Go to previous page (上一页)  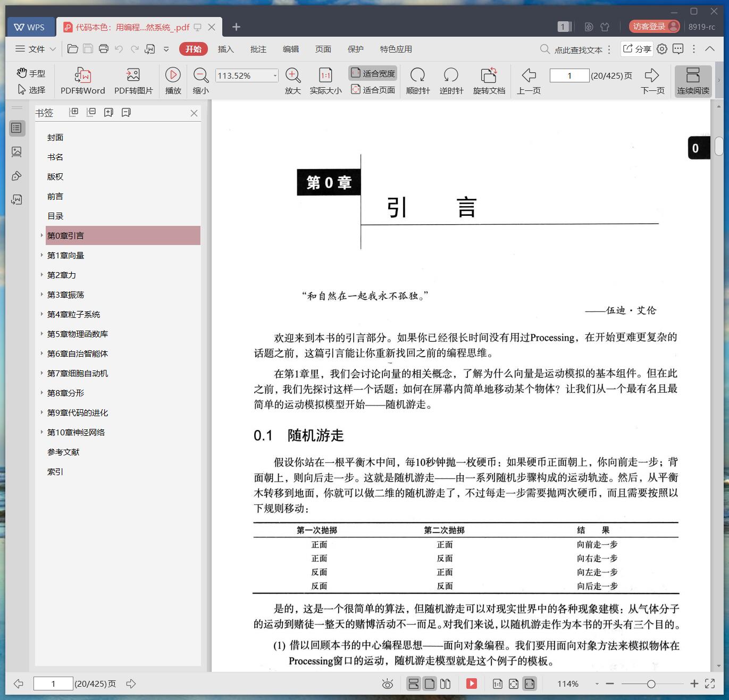pos(529,81)
